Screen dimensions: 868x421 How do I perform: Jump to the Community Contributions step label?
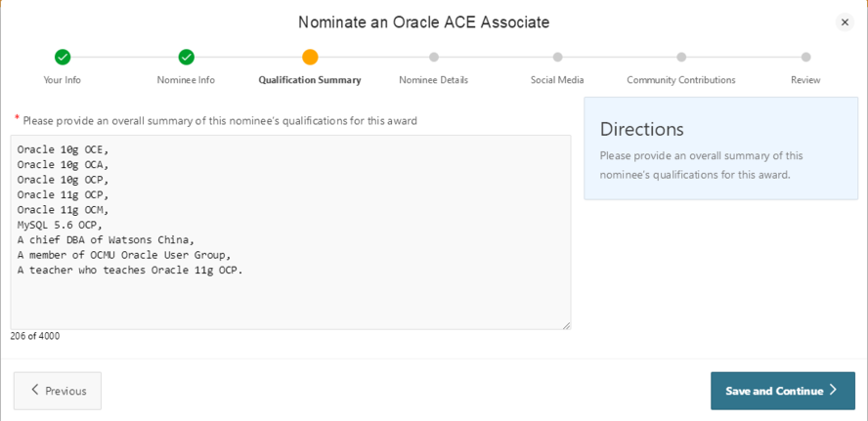681,80
